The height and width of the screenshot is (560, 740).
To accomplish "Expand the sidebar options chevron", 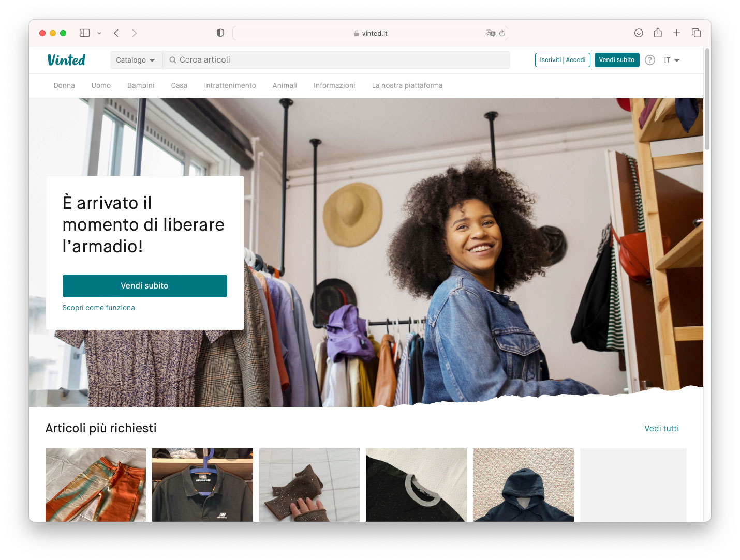I will click(99, 33).
